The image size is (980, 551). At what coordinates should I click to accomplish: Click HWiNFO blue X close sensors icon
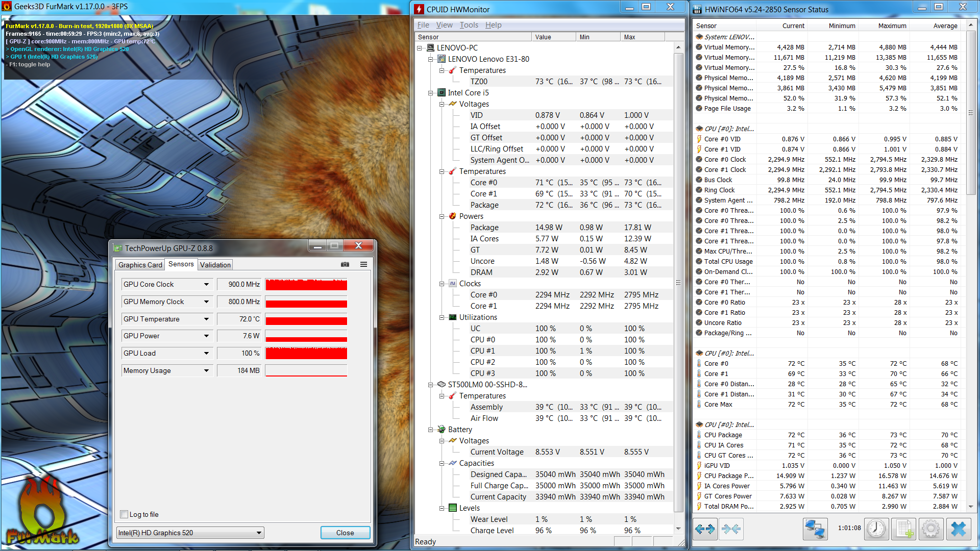click(x=959, y=529)
